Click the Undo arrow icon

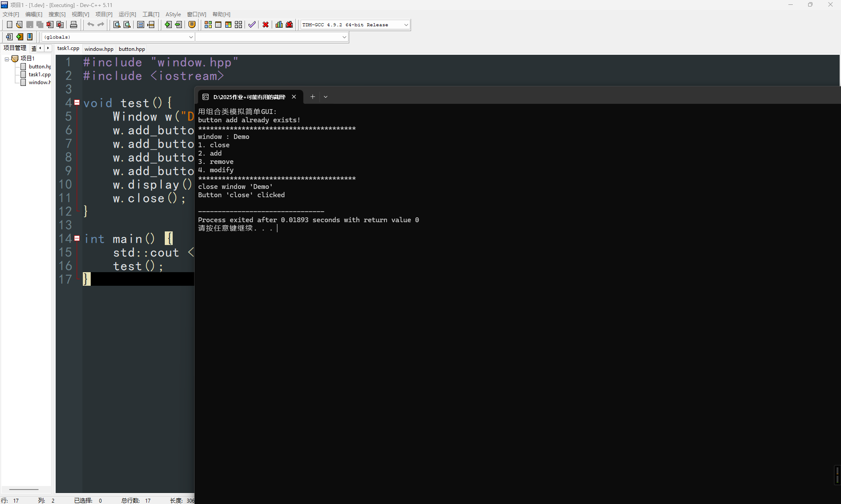point(90,25)
